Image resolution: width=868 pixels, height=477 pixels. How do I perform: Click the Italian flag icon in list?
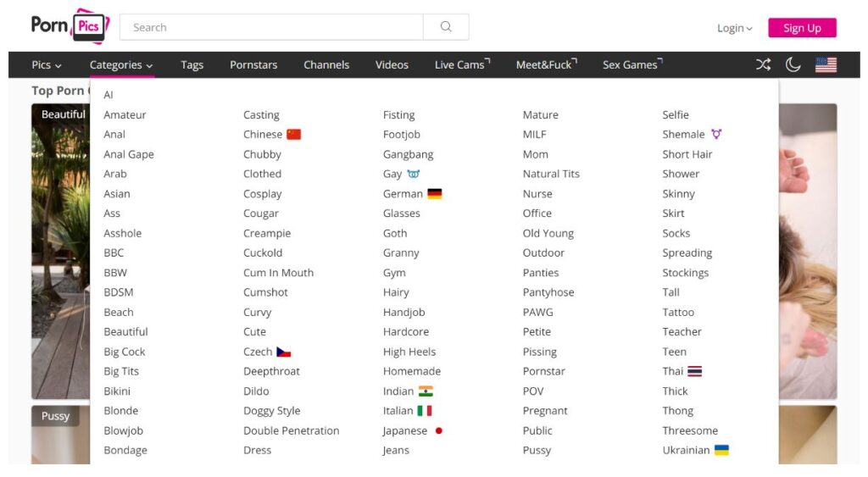click(425, 411)
